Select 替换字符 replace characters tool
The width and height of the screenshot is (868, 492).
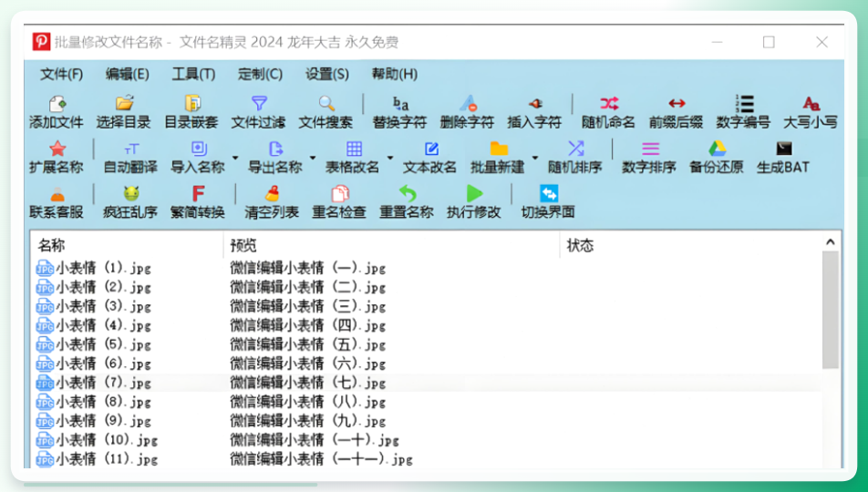click(399, 112)
